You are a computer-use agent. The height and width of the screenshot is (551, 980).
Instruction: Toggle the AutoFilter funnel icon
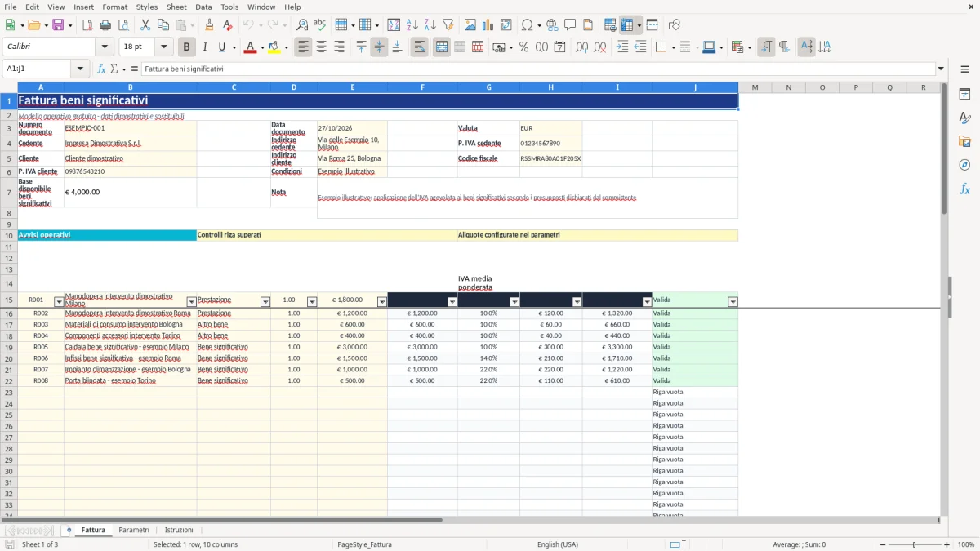click(448, 25)
